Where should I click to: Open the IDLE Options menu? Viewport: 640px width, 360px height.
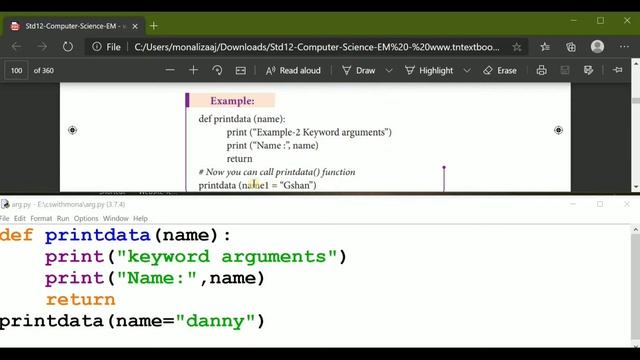pyautogui.click(x=86, y=218)
